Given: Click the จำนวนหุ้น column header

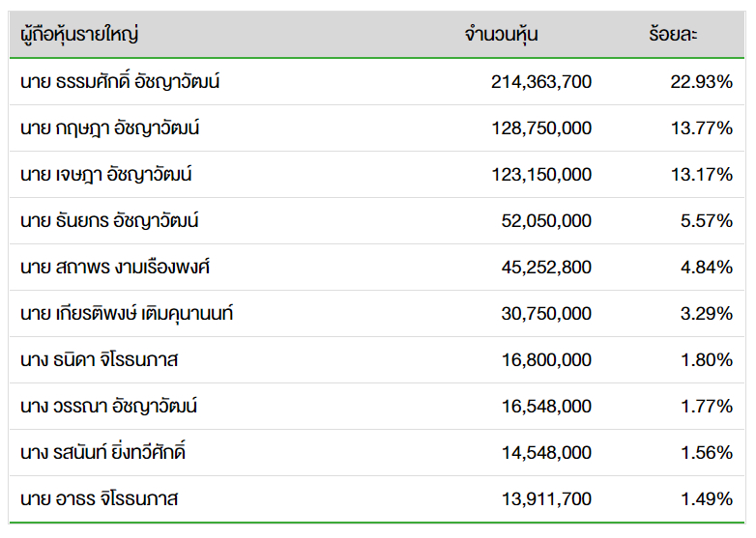Looking at the screenshot, I should [502, 35].
